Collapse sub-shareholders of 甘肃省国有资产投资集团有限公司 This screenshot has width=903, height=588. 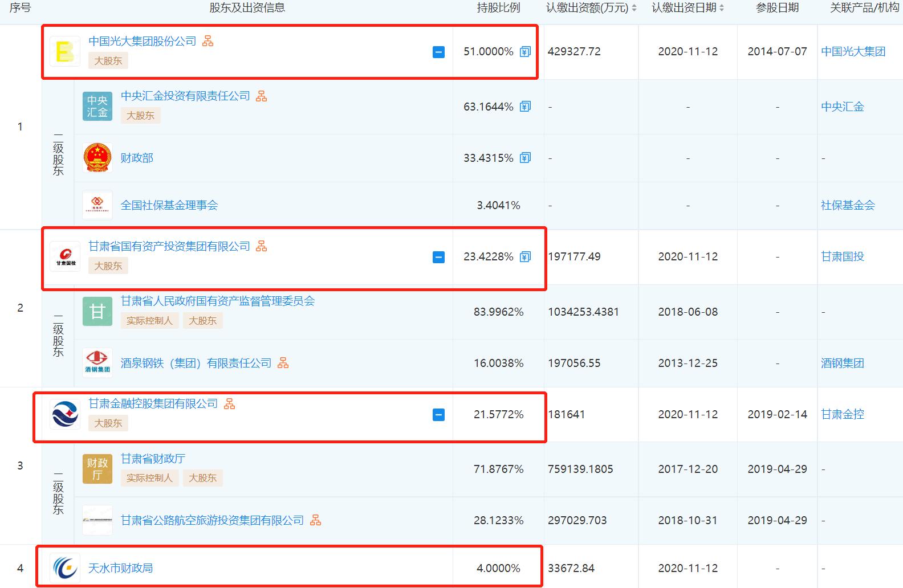point(438,258)
